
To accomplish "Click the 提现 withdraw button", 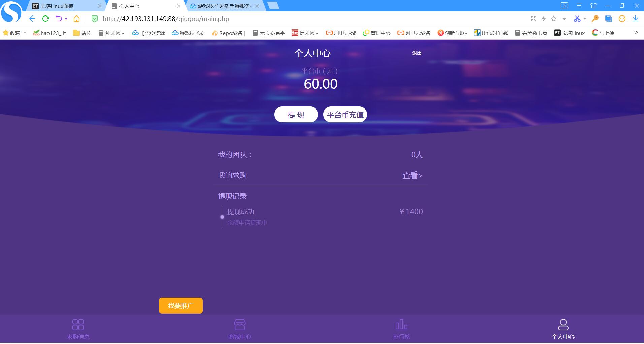I will [296, 115].
